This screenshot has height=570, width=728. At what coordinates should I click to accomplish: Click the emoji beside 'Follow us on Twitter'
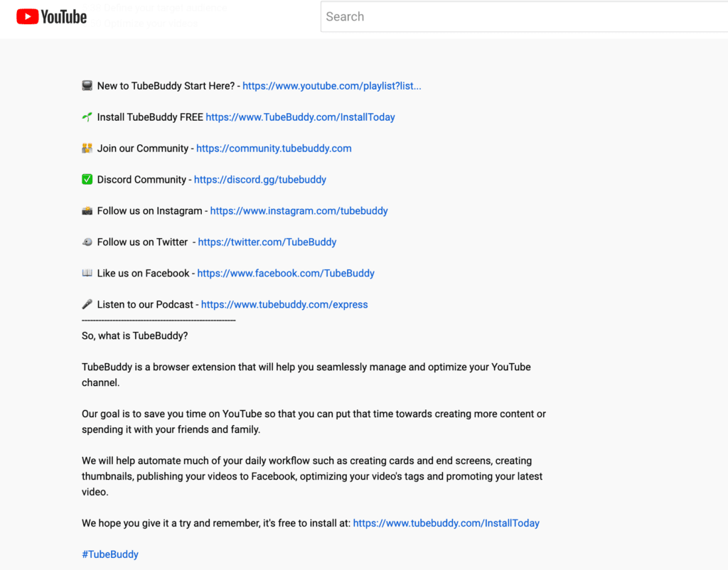tap(87, 242)
